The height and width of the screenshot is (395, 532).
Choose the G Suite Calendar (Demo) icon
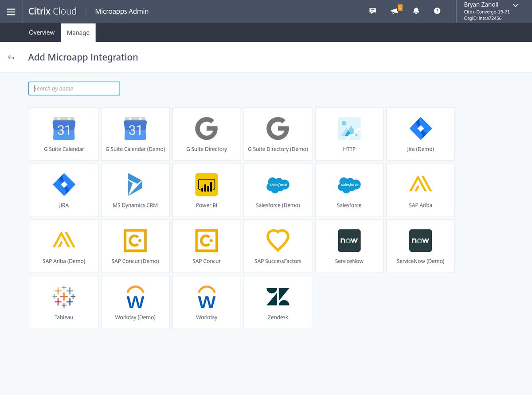point(135,129)
